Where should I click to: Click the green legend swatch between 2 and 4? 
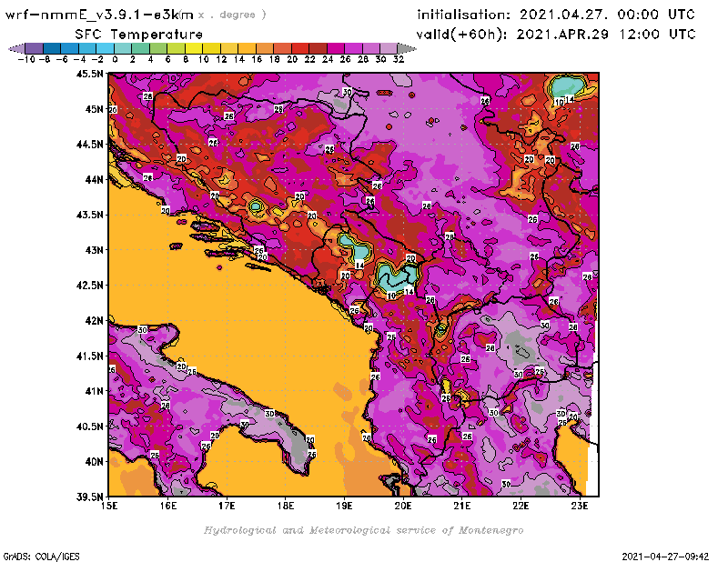140,48
